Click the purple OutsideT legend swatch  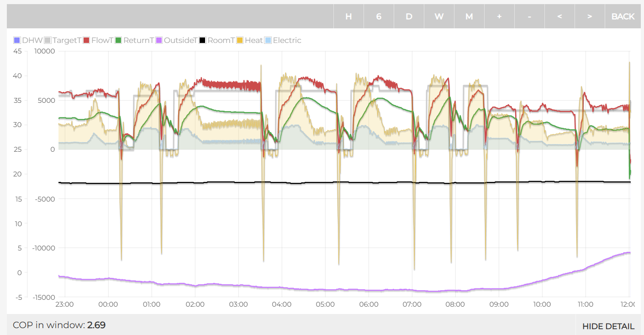159,40
